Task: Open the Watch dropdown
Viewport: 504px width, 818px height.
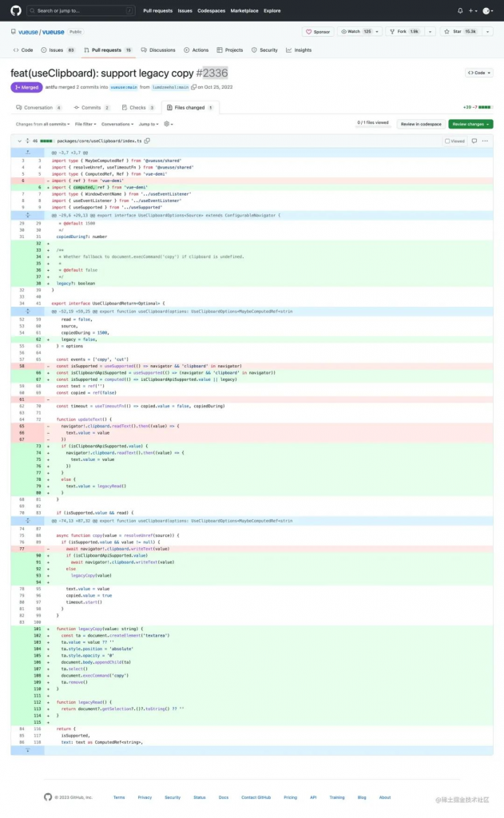Action: tap(360, 32)
